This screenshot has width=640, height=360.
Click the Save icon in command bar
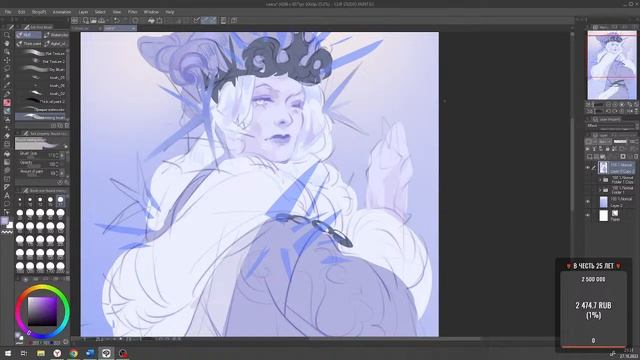pyautogui.click(x=101, y=20)
